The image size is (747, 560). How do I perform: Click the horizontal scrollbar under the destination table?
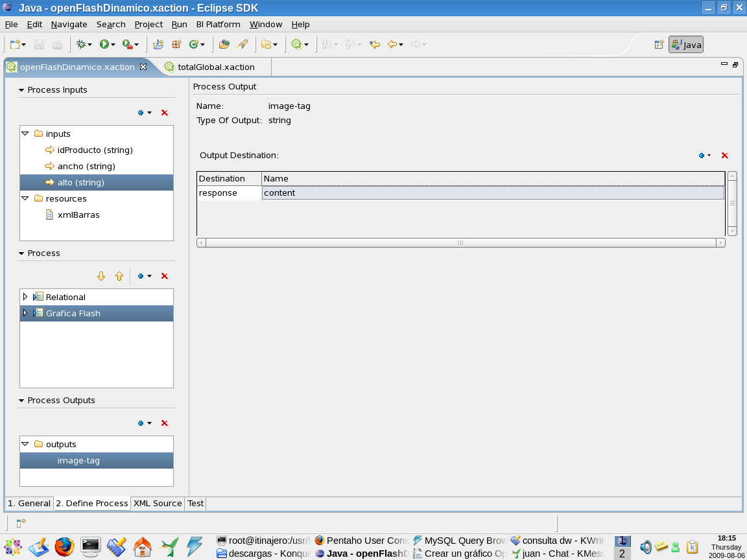(x=460, y=242)
